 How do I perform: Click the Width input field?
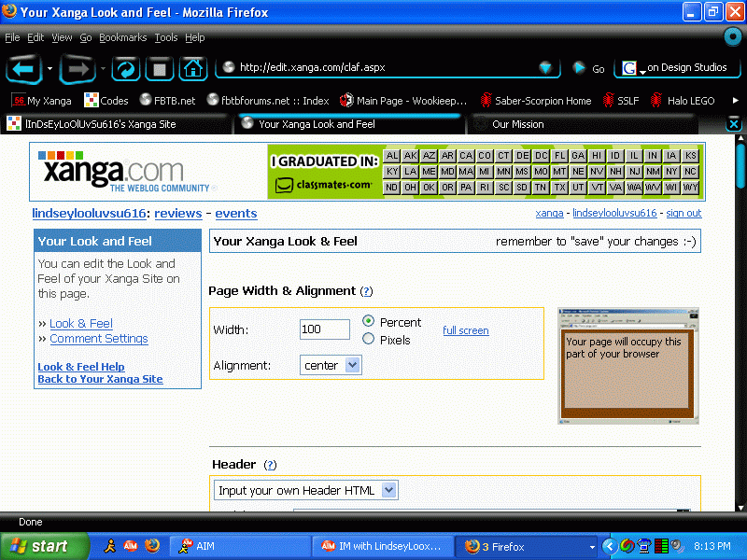324,329
